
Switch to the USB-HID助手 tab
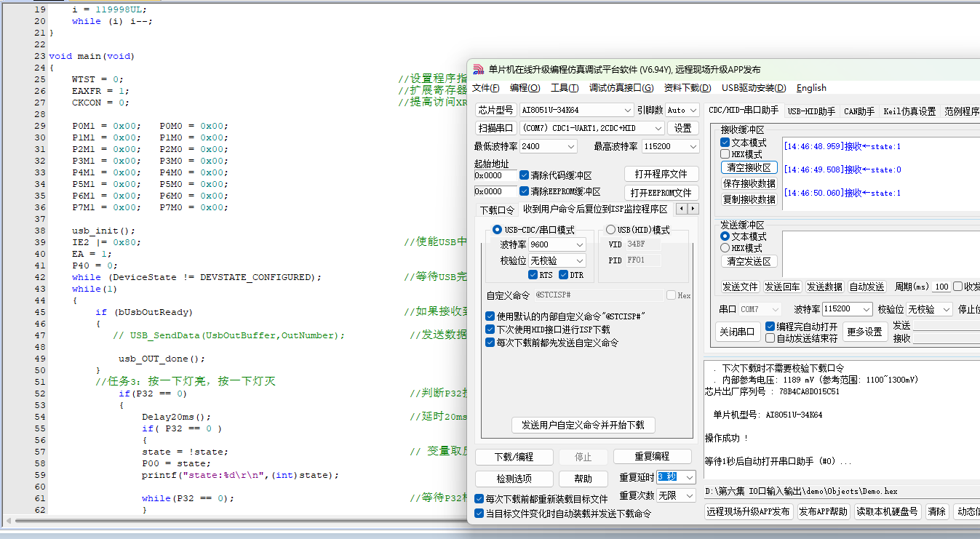point(811,111)
